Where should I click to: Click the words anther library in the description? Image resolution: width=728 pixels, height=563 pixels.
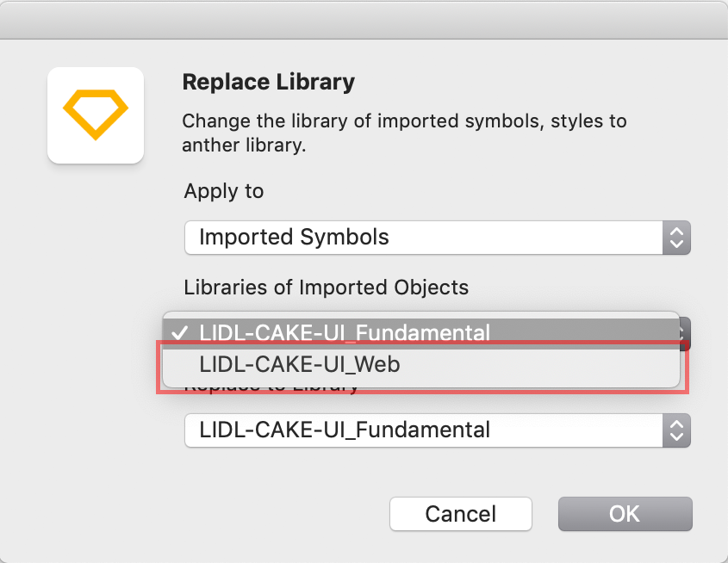click(244, 145)
